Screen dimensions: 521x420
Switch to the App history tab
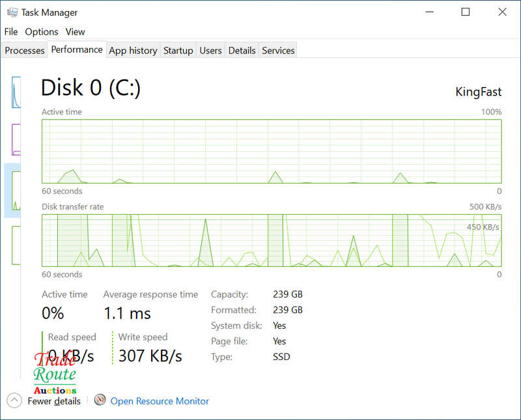click(x=133, y=51)
